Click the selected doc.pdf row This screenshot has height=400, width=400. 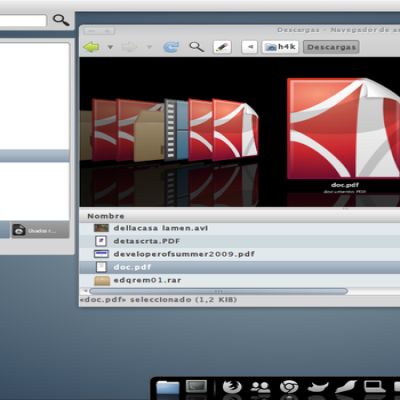click(x=239, y=267)
